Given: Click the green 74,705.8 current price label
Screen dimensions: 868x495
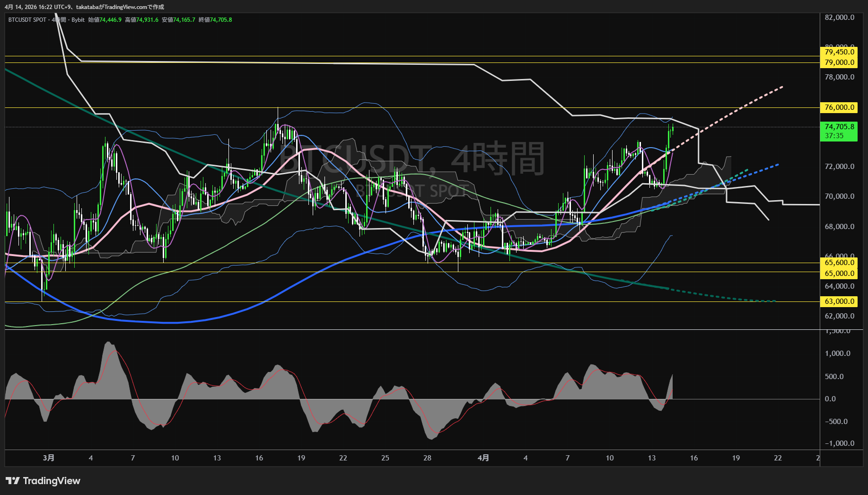Looking at the screenshot, I should (x=839, y=127).
